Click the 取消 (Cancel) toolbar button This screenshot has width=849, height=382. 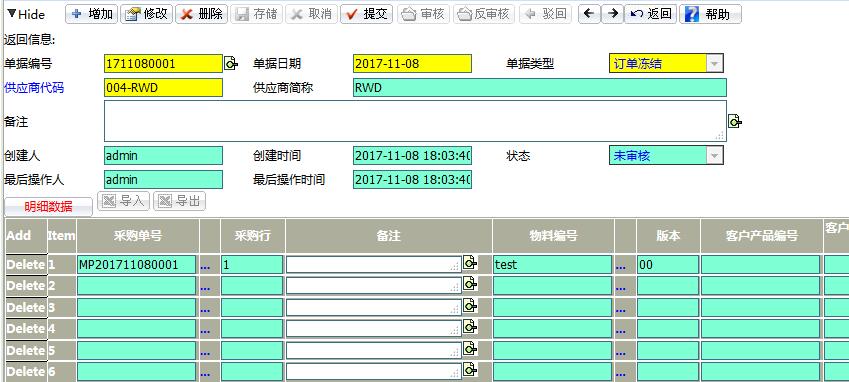pyautogui.click(x=311, y=14)
